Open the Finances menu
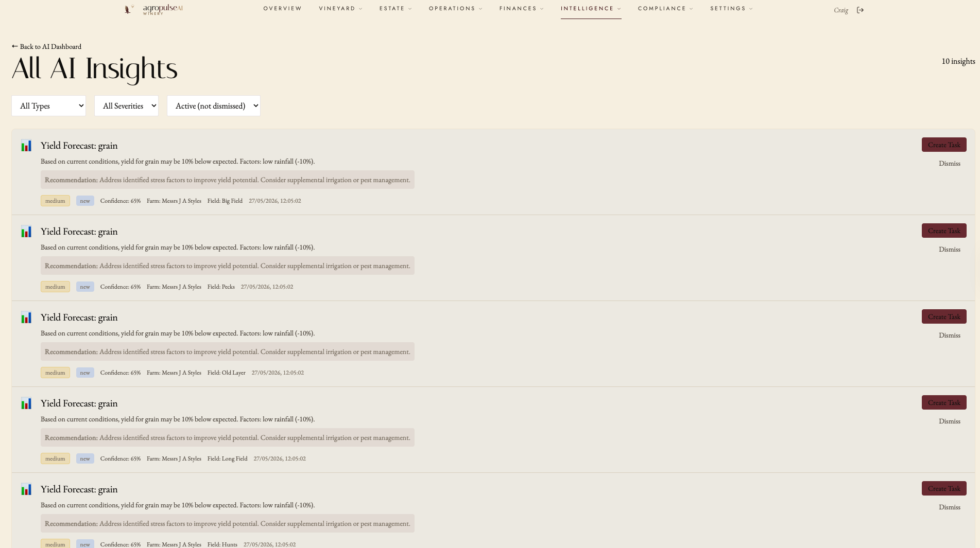The image size is (980, 548). point(521,9)
